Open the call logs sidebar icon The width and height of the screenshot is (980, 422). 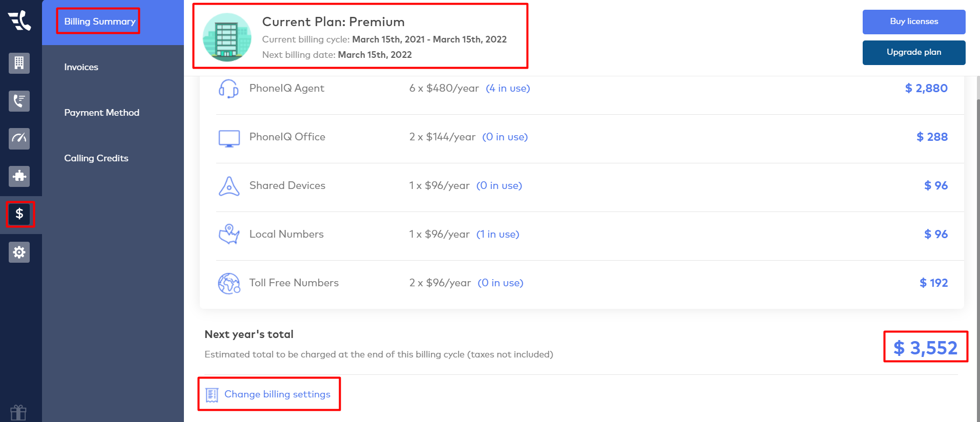19,101
